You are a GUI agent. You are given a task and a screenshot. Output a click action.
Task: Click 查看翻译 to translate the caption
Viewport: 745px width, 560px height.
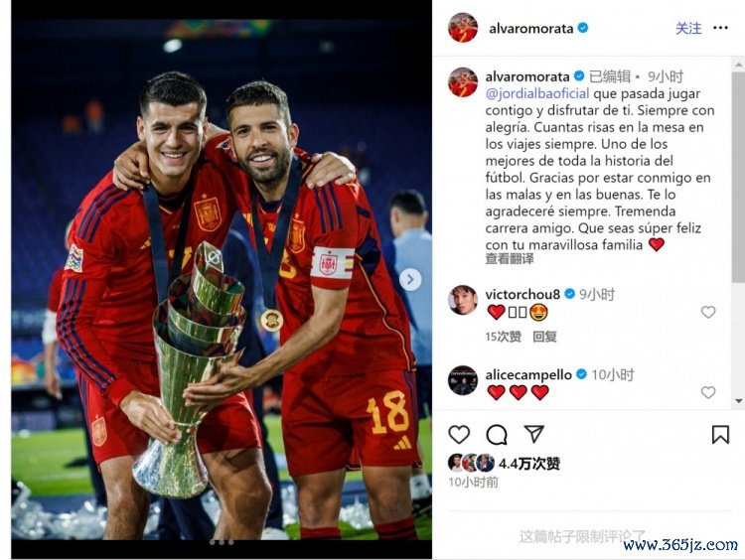(x=510, y=259)
